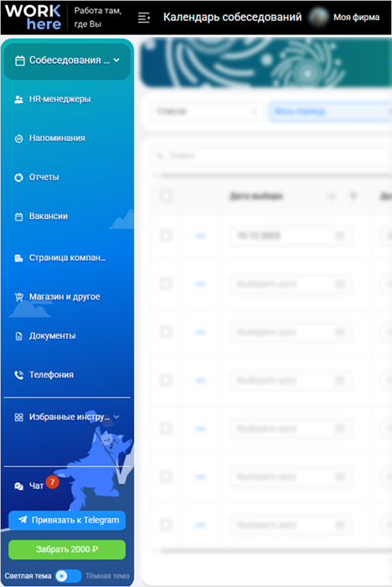
Task: Open the Список view dropdown
Action: pyautogui.click(x=207, y=112)
